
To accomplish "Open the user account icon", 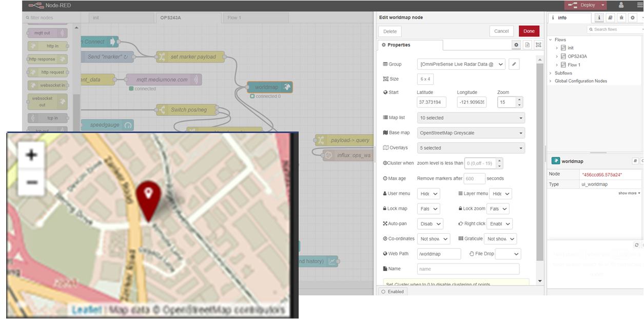I will click(x=621, y=5).
